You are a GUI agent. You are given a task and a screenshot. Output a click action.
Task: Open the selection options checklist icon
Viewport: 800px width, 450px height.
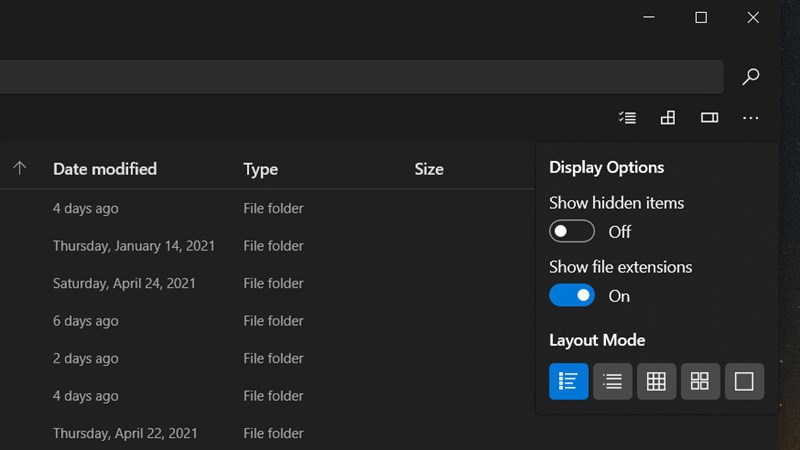627,118
